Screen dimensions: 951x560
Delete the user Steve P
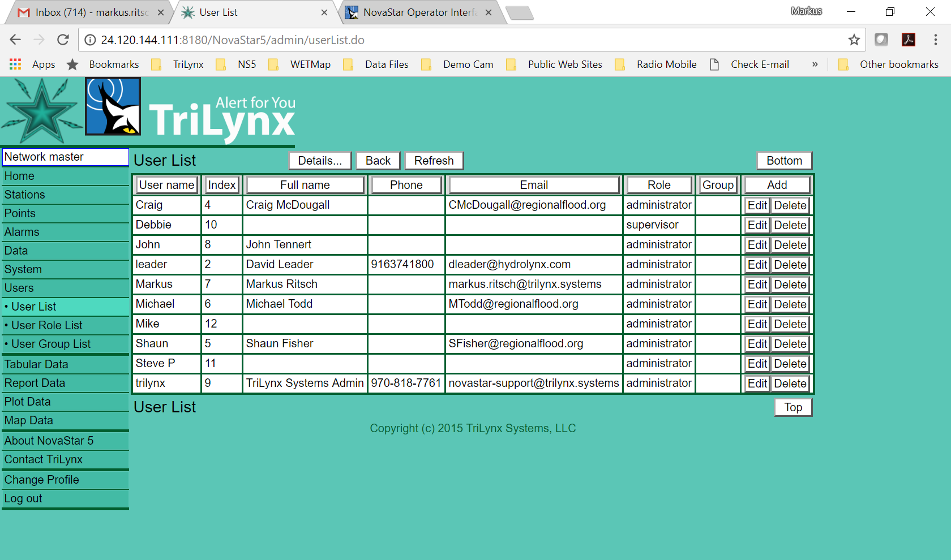(x=790, y=364)
